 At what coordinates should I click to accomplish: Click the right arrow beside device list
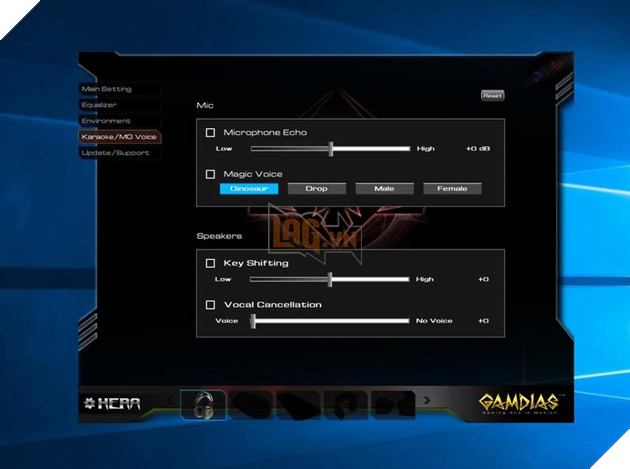(x=428, y=401)
